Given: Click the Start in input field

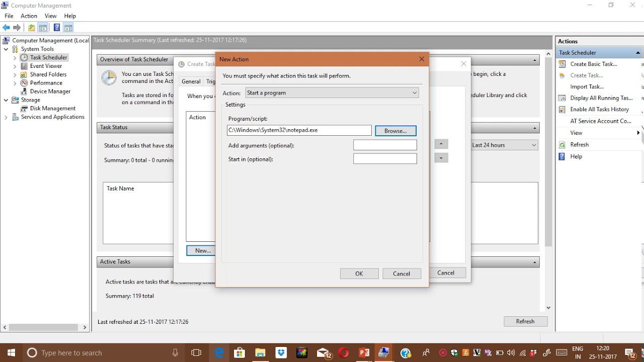Looking at the screenshot, I should pyautogui.click(x=385, y=158).
